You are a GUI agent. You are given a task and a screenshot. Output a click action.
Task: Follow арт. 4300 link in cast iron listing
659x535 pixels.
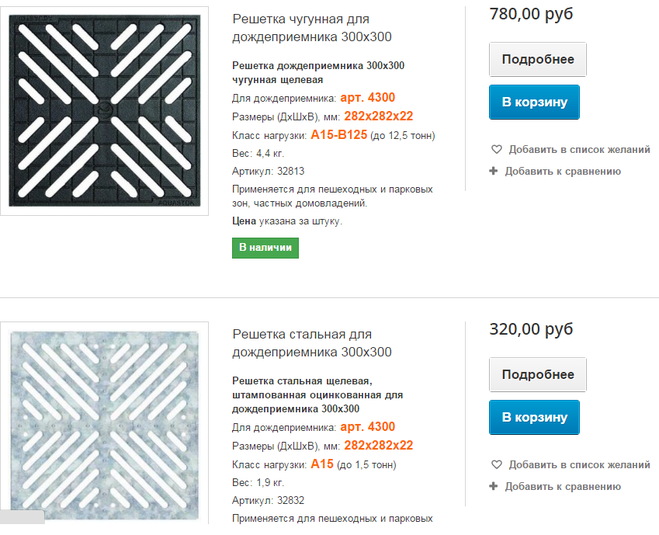coord(368,98)
